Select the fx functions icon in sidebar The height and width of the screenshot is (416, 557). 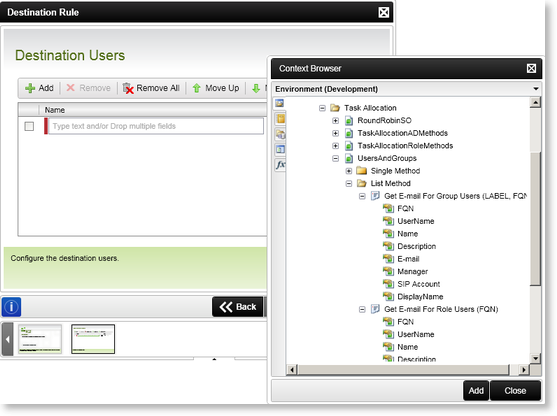coord(280,164)
